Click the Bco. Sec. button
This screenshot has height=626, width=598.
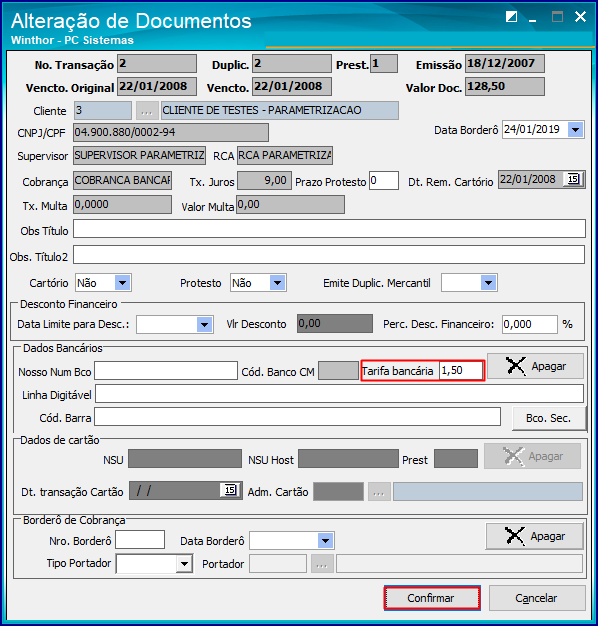[549, 418]
